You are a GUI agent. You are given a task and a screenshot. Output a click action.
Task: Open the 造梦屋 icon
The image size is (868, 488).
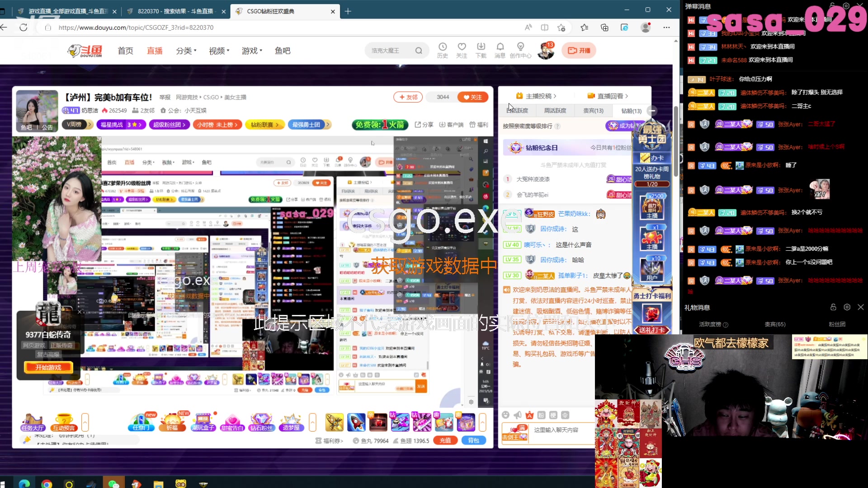291,422
